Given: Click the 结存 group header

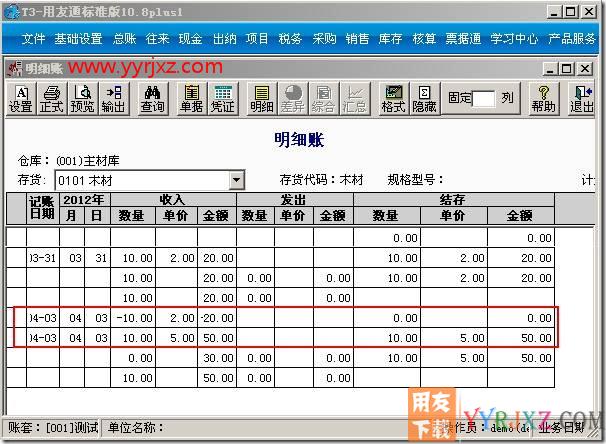Looking at the screenshot, I should pos(454,200).
